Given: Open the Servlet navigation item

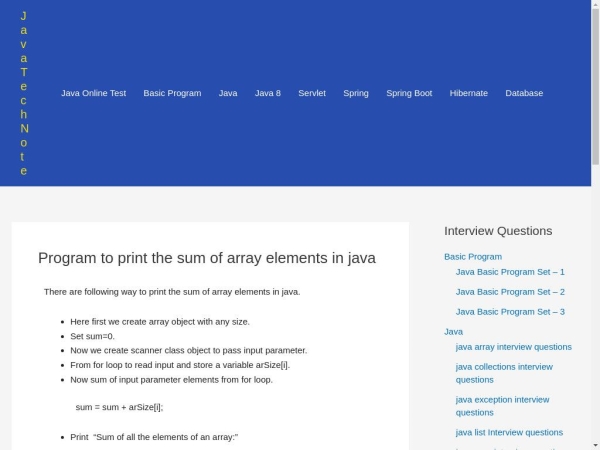Looking at the screenshot, I should 312,93.
